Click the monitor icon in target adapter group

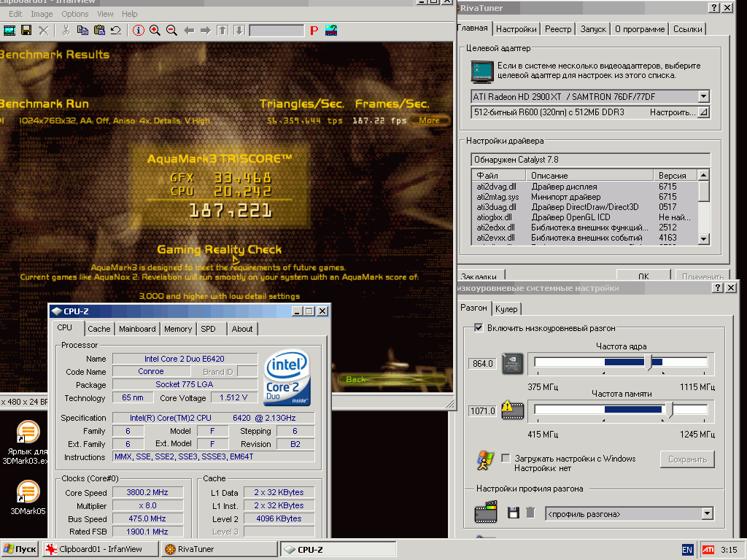click(482, 72)
